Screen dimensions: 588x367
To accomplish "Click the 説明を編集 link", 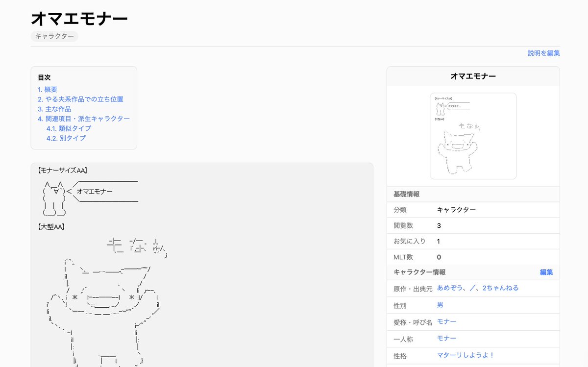I will click(543, 53).
